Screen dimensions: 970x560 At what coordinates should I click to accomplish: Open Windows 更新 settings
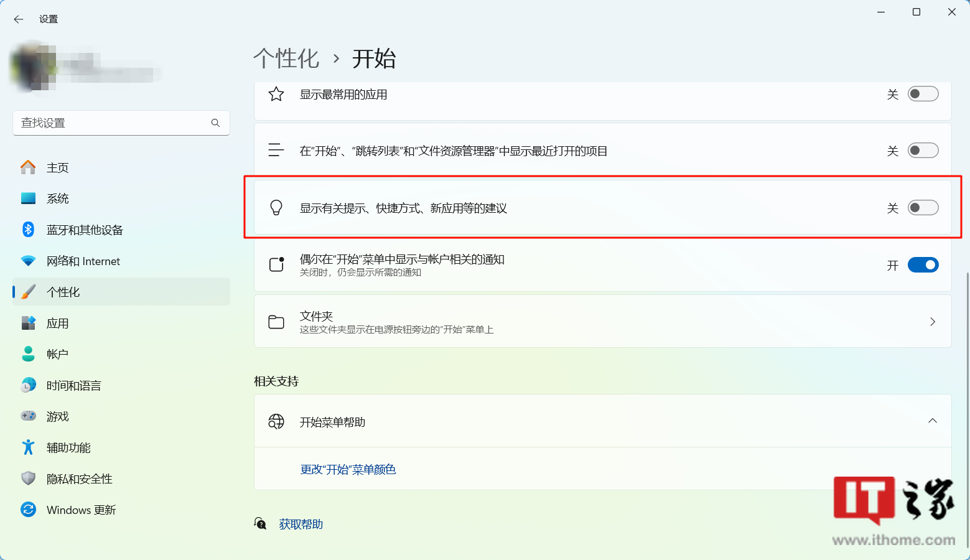pyautogui.click(x=82, y=509)
